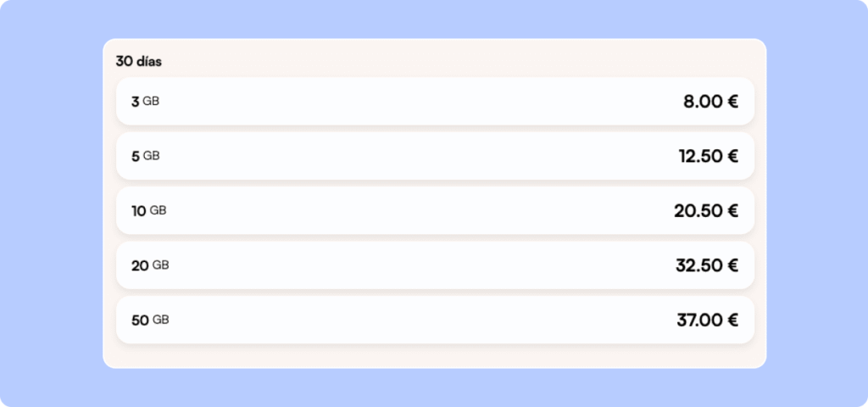The height and width of the screenshot is (407, 868).
Task: Tap the 20.50 € price label
Action: pos(706,211)
